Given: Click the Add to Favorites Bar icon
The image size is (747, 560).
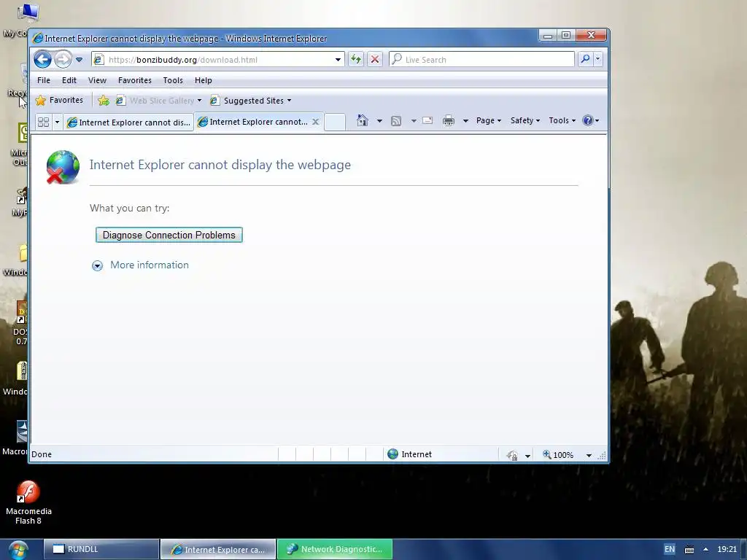Looking at the screenshot, I should pos(103,101).
